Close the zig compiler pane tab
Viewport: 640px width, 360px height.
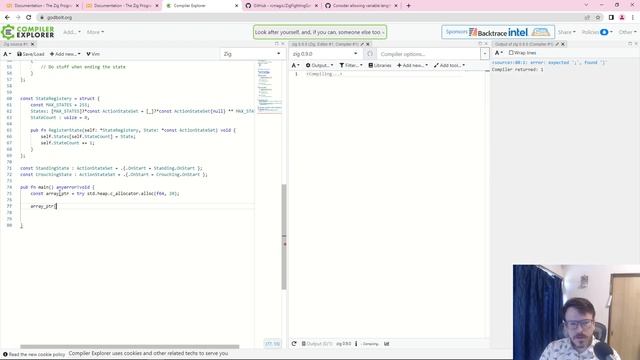coord(368,44)
